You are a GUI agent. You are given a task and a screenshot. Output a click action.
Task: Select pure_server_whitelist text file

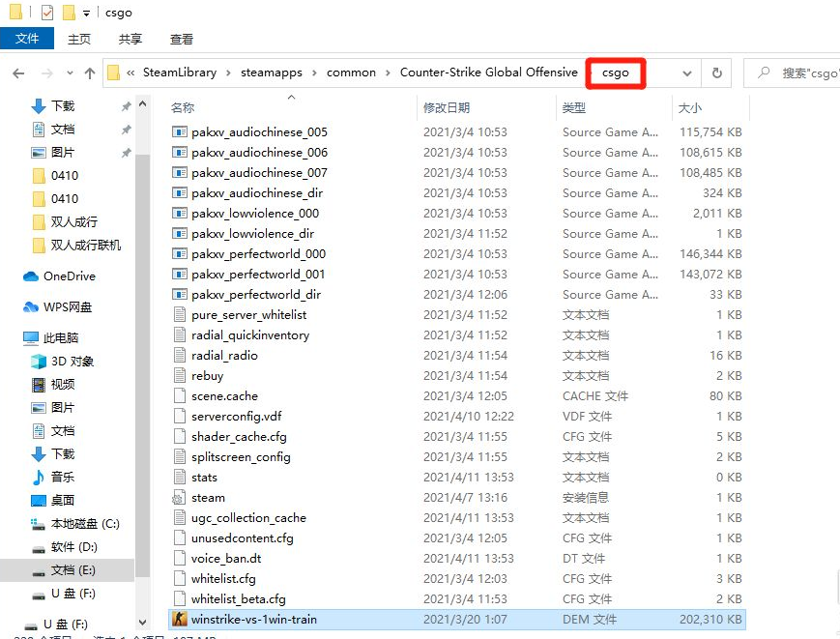click(249, 314)
